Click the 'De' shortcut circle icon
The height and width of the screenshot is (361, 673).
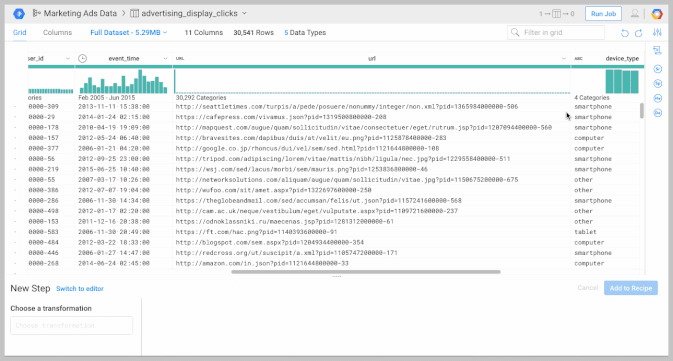click(658, 113)
